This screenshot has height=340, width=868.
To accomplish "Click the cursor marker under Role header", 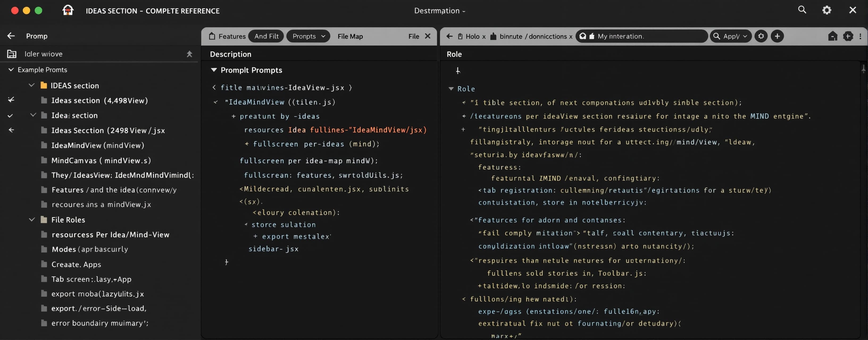I will [458, 70].
